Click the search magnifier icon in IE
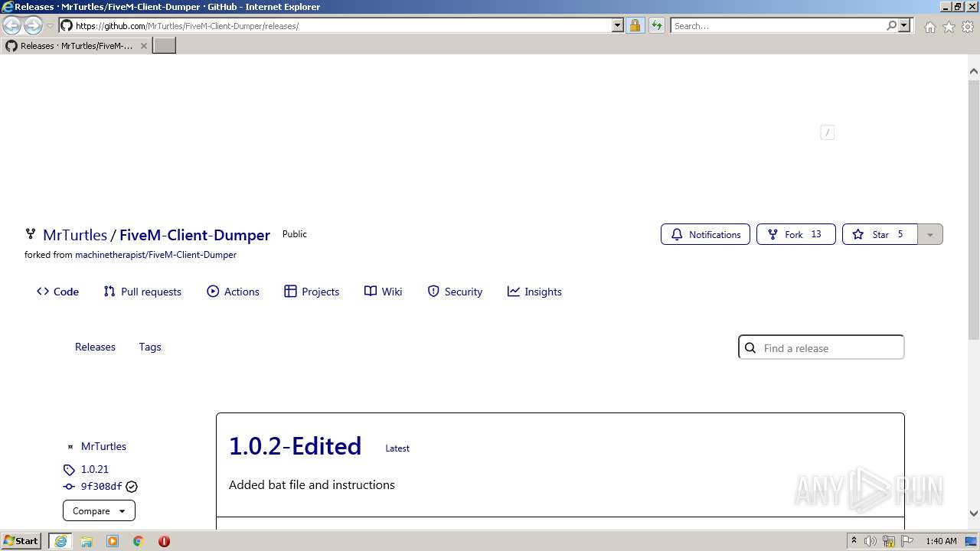 (x=891, y=25)
